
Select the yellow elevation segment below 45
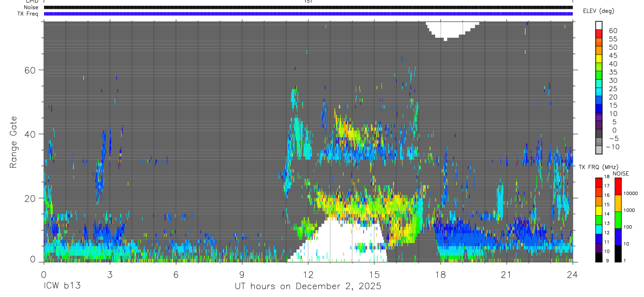[x=599, y=60]
